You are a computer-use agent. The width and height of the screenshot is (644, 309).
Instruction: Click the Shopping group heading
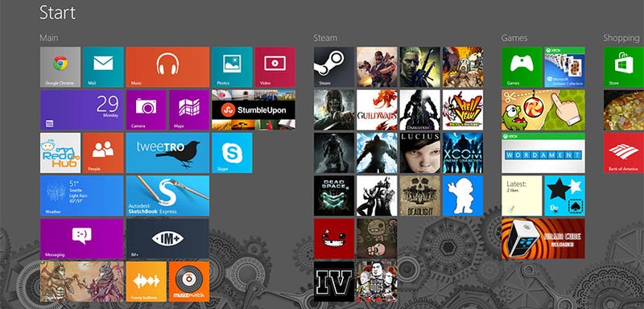click(x=621, y=38)
